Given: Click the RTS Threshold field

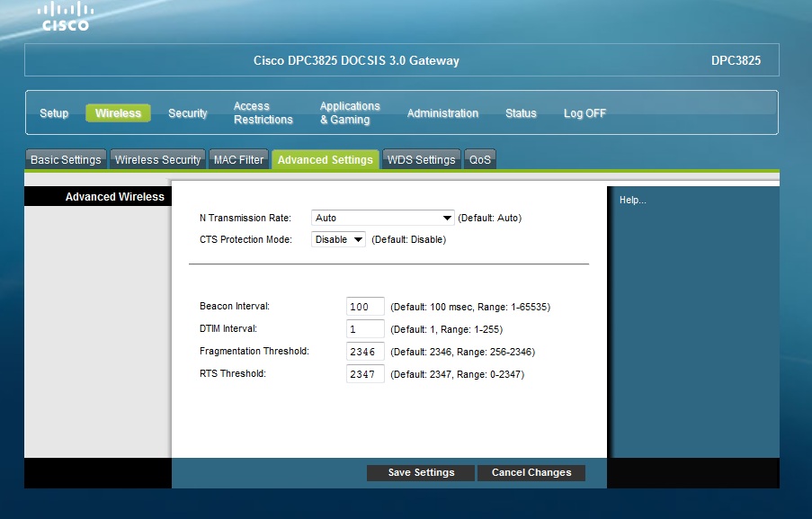Looking at the screenshot, I should 365,374.
